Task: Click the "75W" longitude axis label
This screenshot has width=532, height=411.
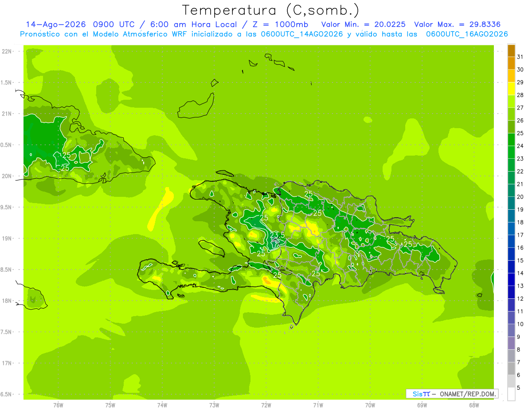Action: point(110,405)
